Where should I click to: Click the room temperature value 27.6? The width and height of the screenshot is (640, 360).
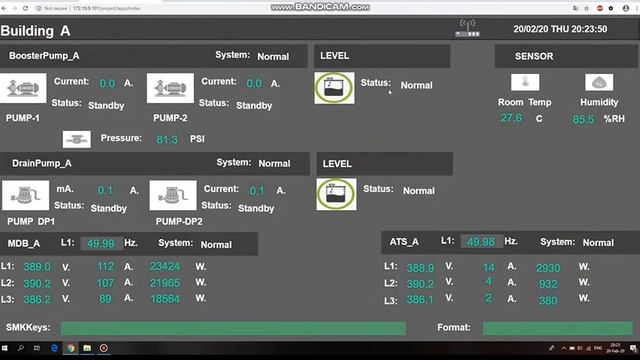[511, 118]
